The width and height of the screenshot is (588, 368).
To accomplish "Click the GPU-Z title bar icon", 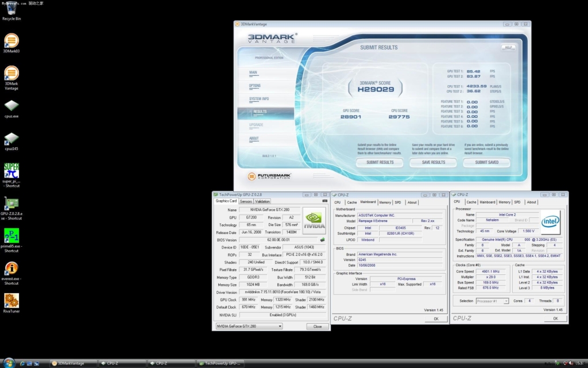I will (x=216, y=194).
